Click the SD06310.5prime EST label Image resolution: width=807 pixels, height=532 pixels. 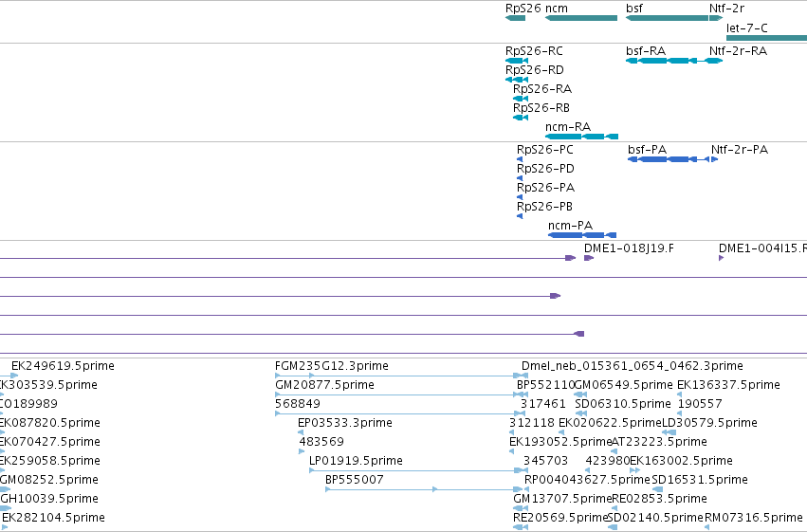click(x=623, y=404)
